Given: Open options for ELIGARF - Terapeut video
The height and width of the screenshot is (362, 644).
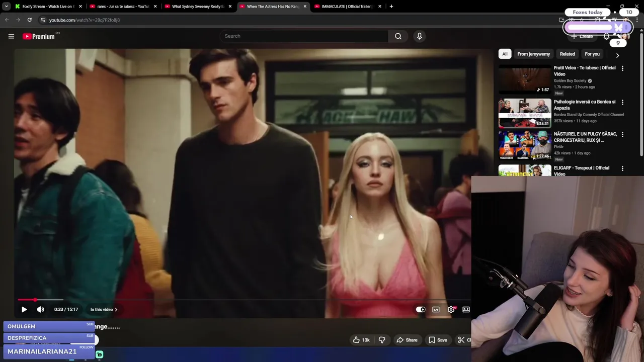Looking at the screenshot, I should click(x=622, y=168).
